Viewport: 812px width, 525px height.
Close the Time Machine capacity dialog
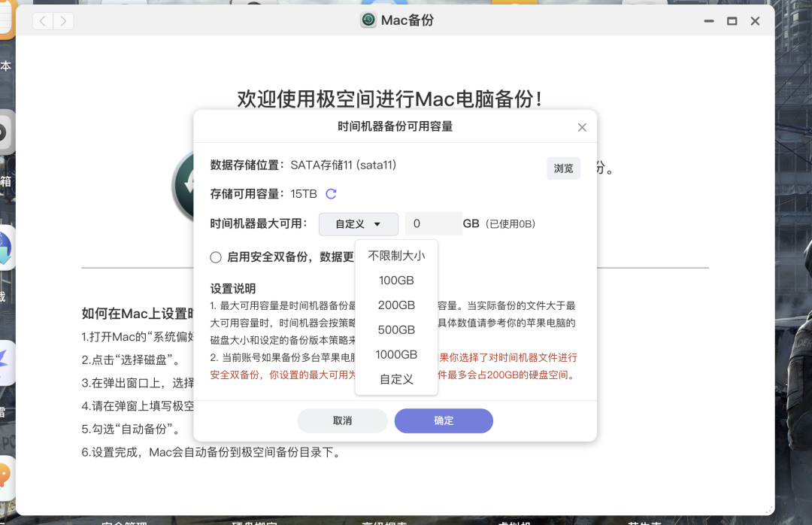click(582, 128)
